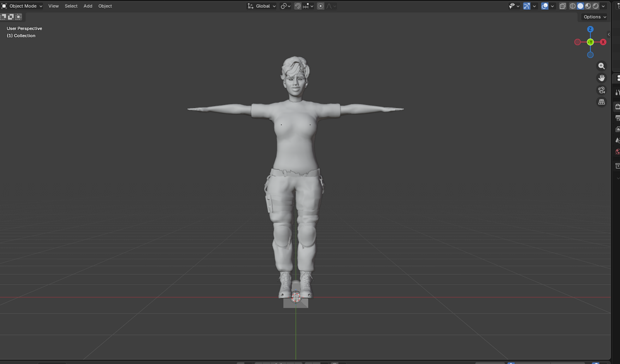620x364 pixels.
Task: Select material preview shading sphere
Action: coord(588,6)
